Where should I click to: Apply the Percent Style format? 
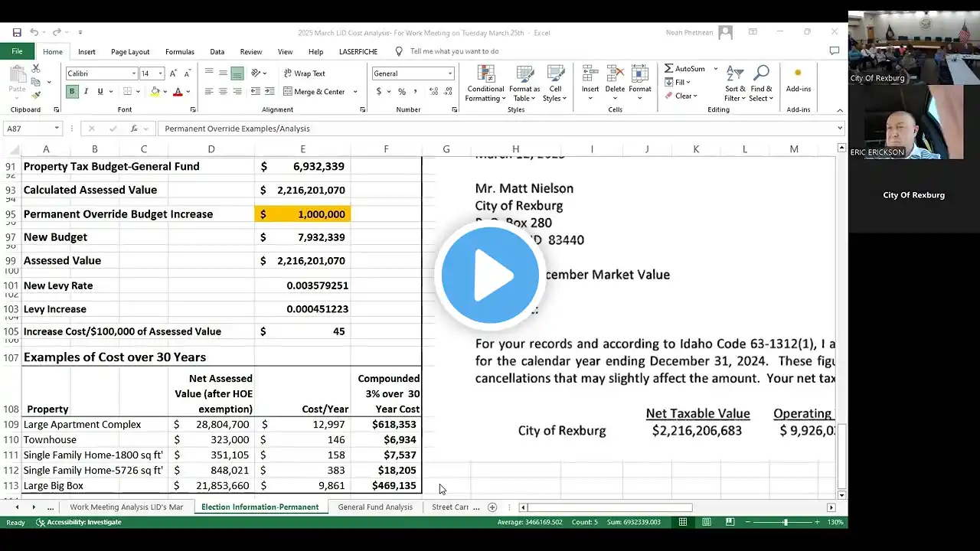point(401,91)
